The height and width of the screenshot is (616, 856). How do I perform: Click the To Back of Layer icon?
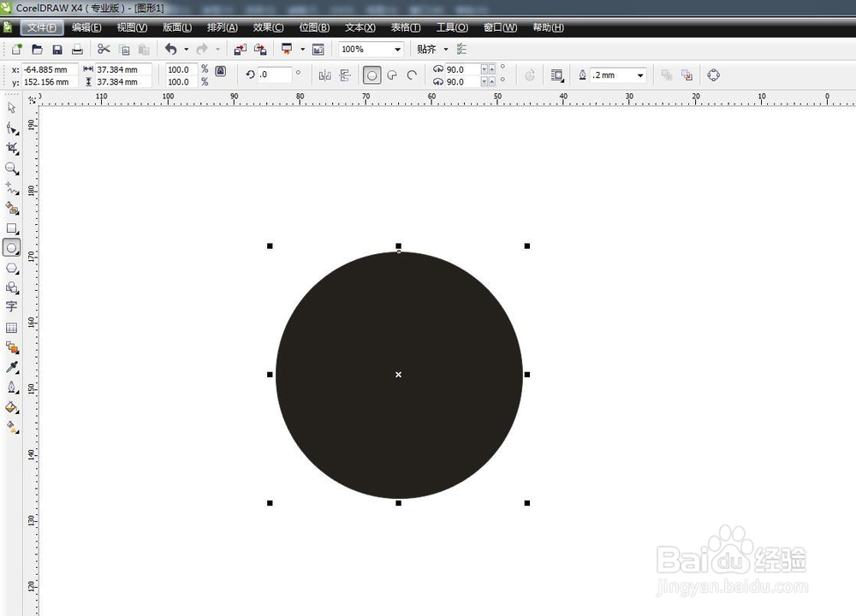click(687, 75)
